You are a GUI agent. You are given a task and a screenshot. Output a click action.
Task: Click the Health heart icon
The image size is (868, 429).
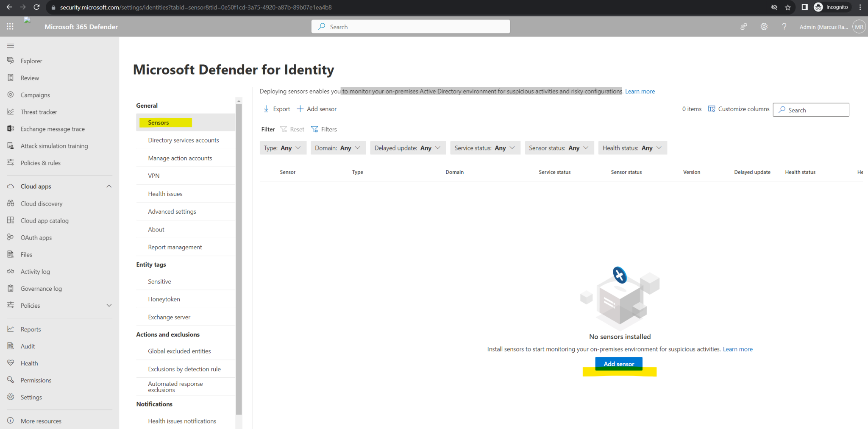click(11, 363)
